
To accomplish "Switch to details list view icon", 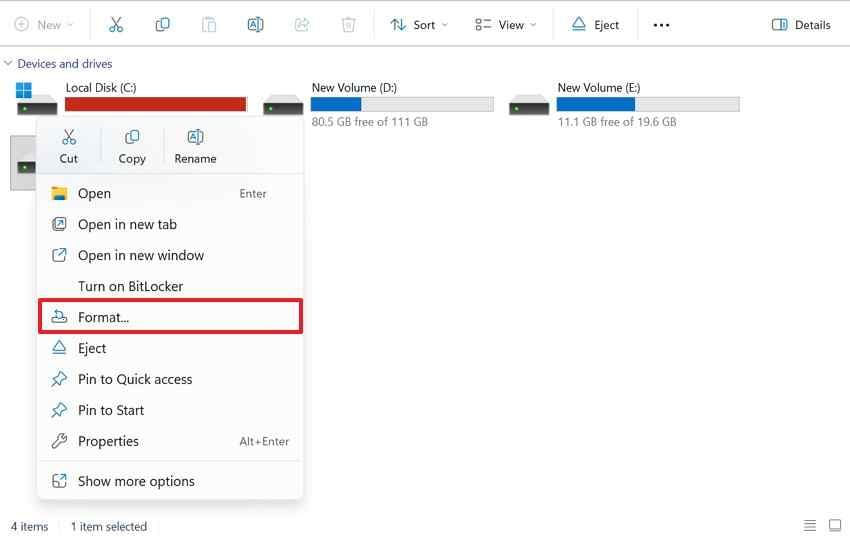I will click(810, 525).
